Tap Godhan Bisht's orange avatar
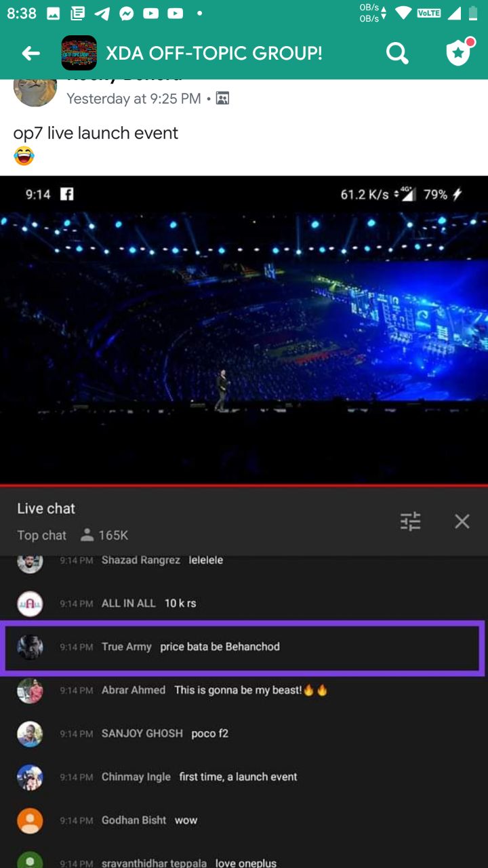488x868 pixels. pos(30,821)
